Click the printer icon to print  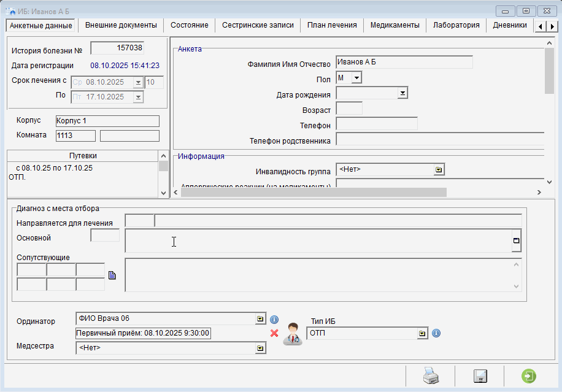tap(431, 376)
